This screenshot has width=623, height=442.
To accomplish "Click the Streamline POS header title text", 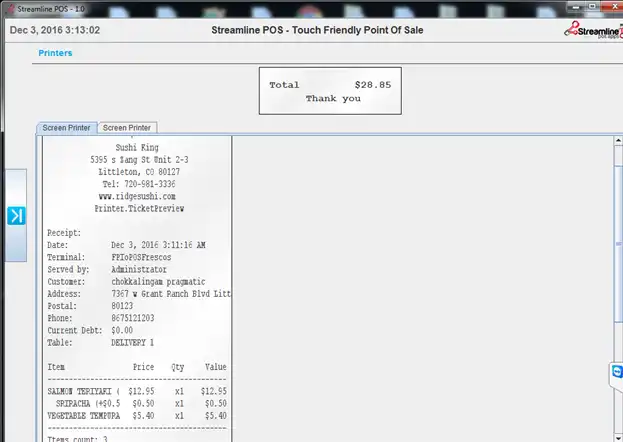I will click(317, 30).
